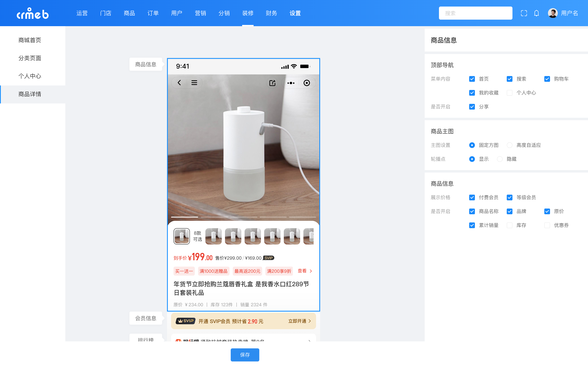
Task: Open the 装修 top menu
Action: click(248, 13)
